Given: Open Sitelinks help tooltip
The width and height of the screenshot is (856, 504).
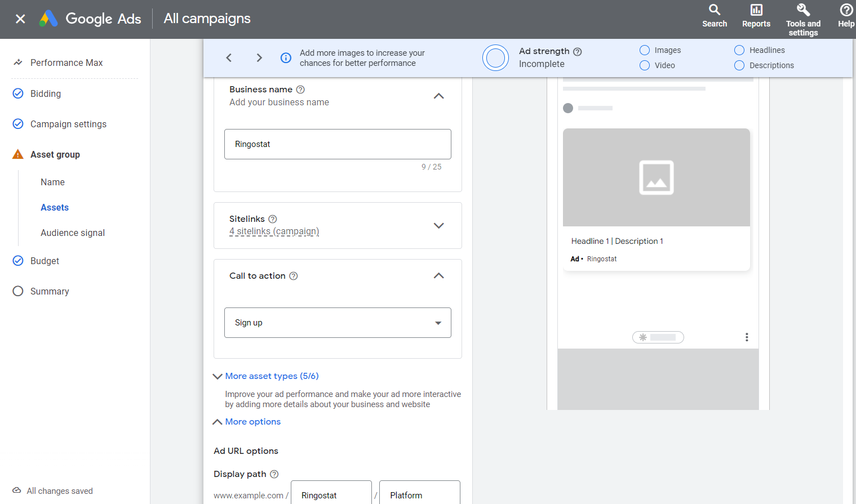Looking at the screenshot, I should [273, 219].
